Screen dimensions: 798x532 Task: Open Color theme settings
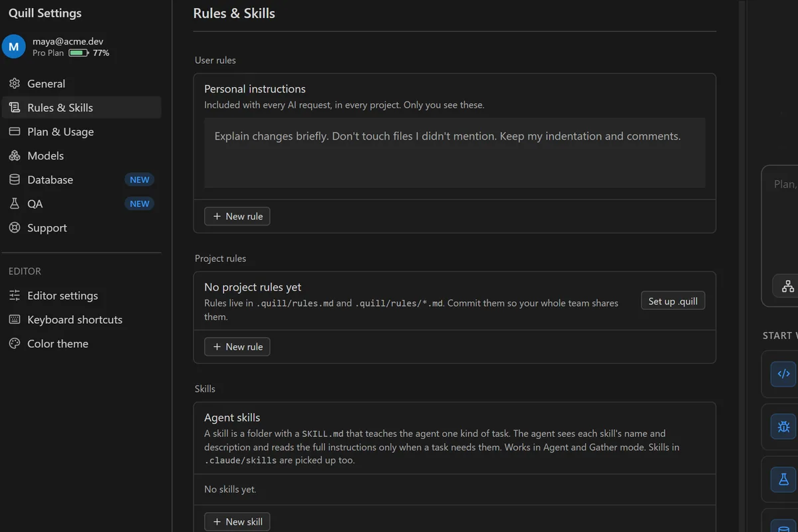[x=81, y=343]
